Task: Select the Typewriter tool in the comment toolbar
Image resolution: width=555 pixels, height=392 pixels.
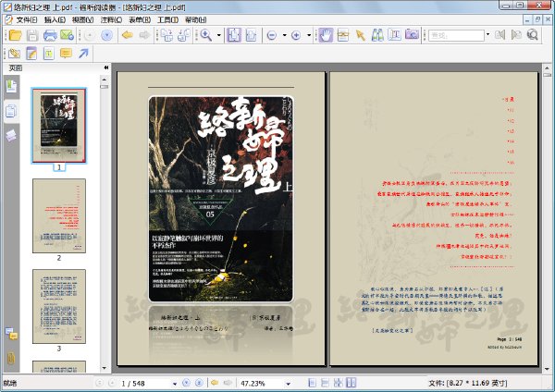Action: [48, 54]
